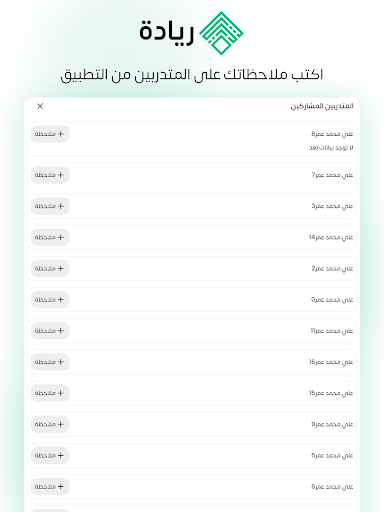Add note for علي محمد عمر3

[50, 206]
